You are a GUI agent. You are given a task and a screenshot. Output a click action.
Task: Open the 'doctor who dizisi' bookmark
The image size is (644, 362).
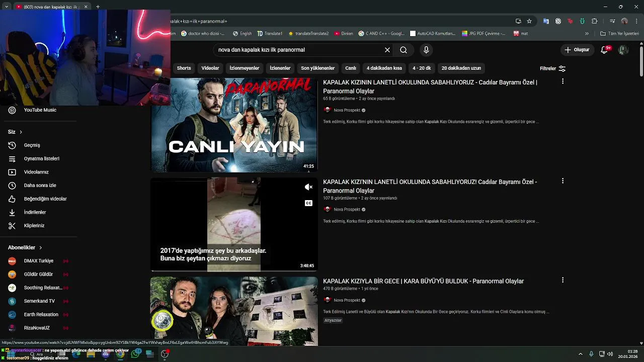[x=203, y=34]
